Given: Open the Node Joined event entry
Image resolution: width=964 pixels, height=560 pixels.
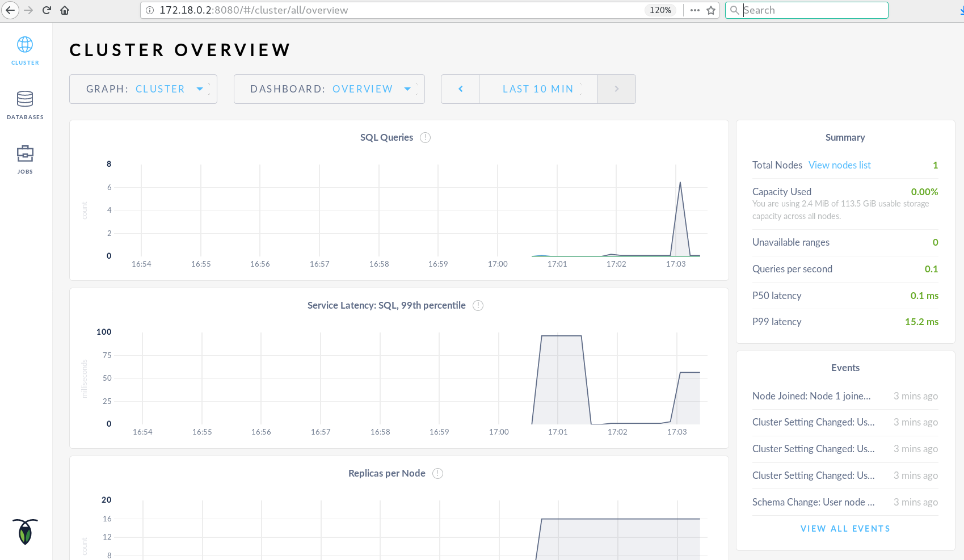Looking at the screenshot, I should [811, 396].
